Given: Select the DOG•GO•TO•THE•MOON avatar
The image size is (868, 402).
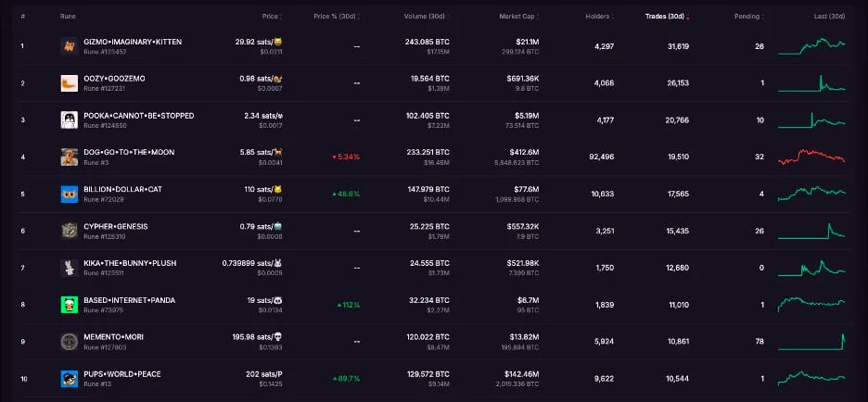Looking at the screenshot, I should (70, 157).
